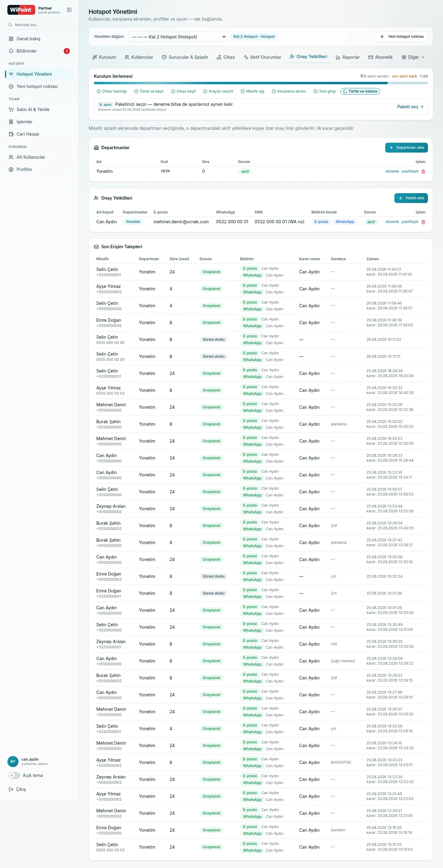Collapse the sidebar panel icon

[69, 10]
